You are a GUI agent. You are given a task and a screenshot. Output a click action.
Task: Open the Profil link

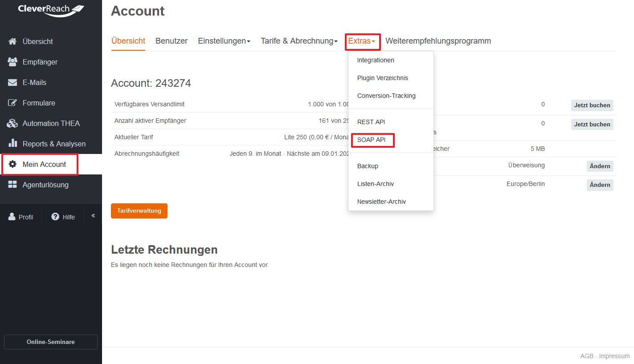(x=21, y=217)
